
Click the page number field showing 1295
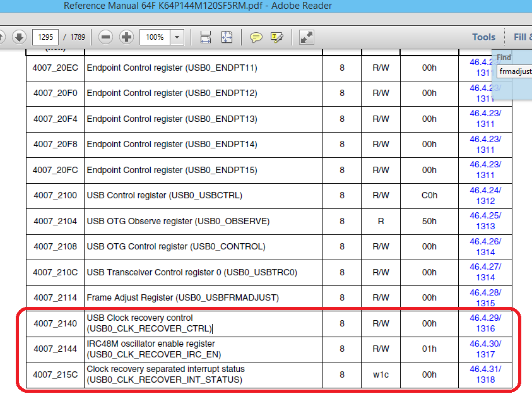[x=45, y=37]
